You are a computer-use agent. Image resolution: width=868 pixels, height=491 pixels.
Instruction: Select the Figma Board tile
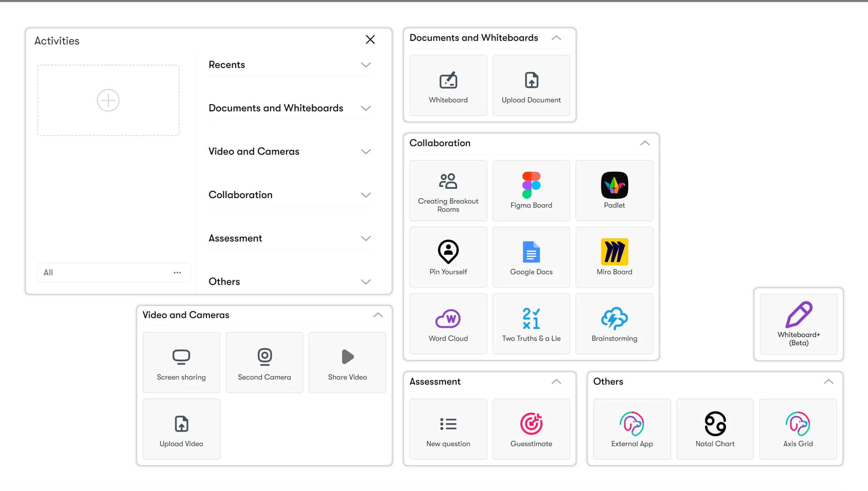(x=531, y=190)
